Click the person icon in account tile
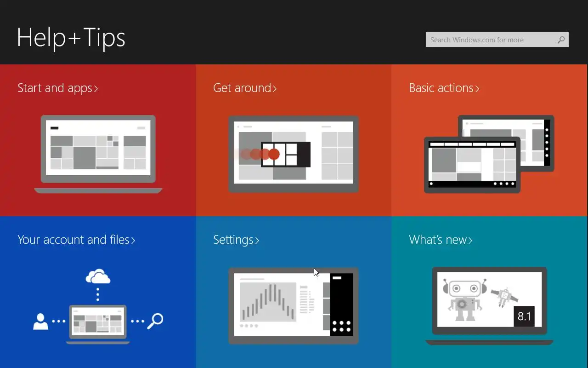 click(40, 321)
